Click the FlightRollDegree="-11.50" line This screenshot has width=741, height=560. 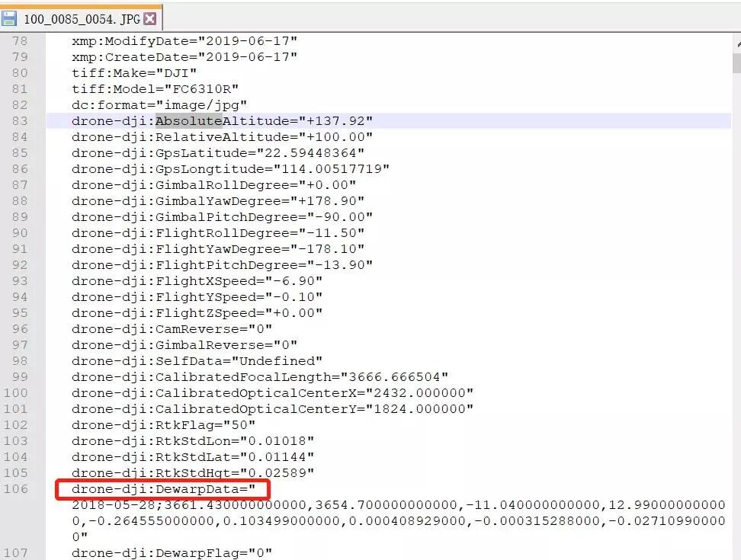218,233
